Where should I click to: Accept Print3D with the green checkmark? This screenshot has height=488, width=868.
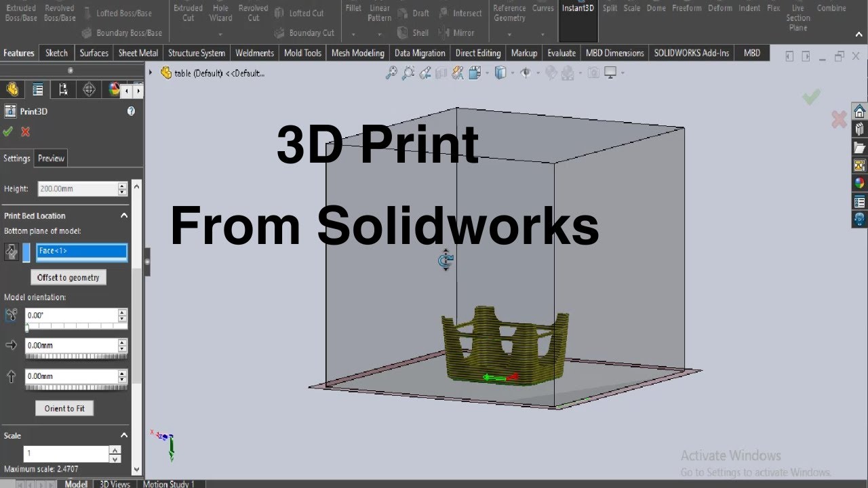[x=8, y=131]
